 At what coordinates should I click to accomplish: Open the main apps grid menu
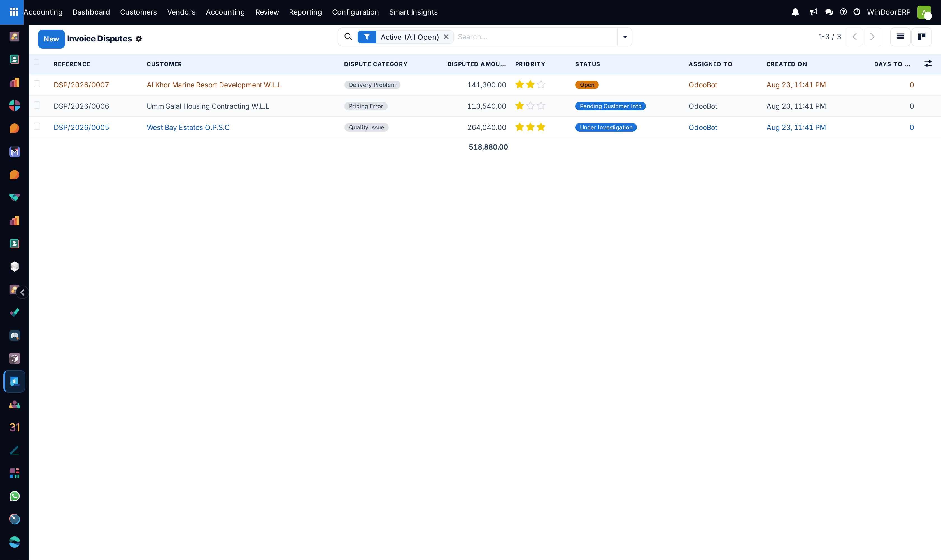pyautogui.click(x=14, y=12)
